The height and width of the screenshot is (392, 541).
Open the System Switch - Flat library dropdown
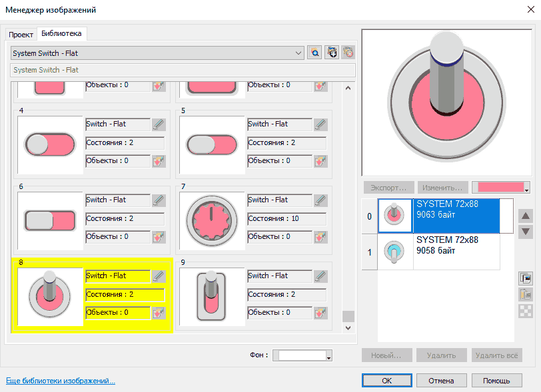coord(157,53)
